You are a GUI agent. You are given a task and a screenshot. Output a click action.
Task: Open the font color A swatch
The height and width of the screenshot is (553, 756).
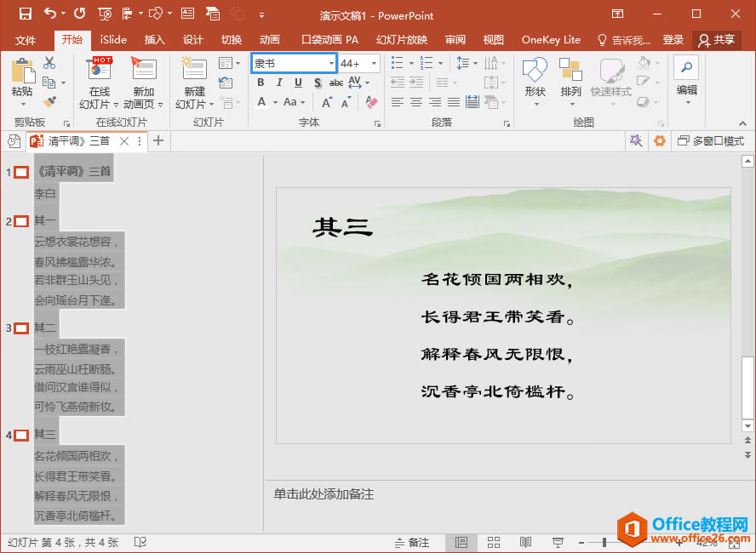point(261,102)
